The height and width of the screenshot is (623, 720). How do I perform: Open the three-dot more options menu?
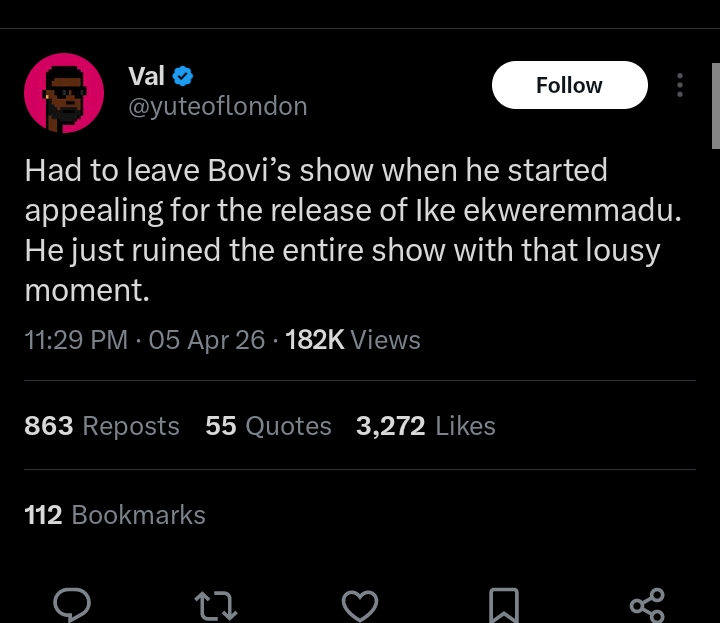coord(680,85)
